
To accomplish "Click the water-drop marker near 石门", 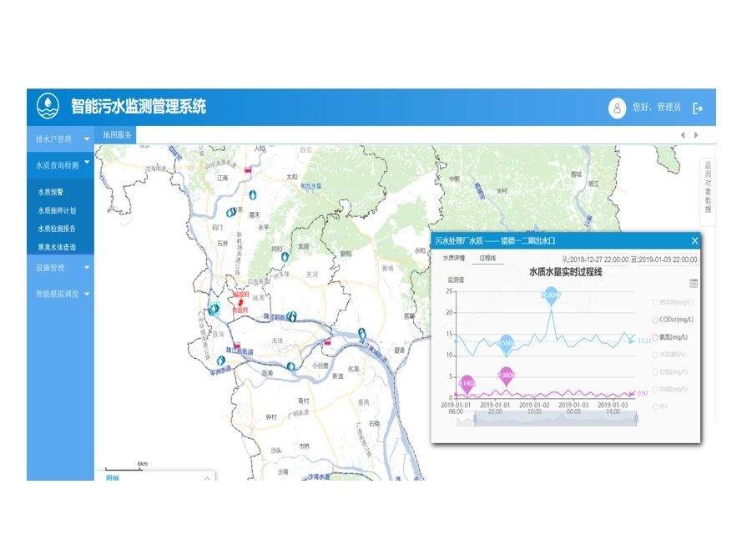I will tap(231, 211).
